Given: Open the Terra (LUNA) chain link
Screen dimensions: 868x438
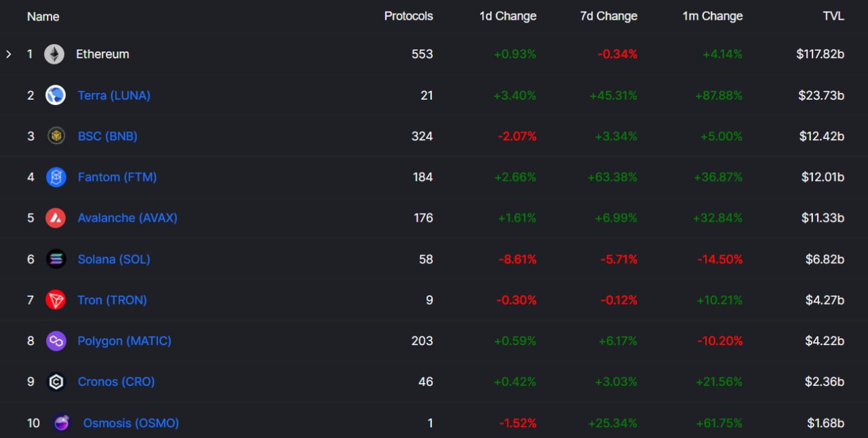Looking at the screenshot, I should [x=114, y=96].
